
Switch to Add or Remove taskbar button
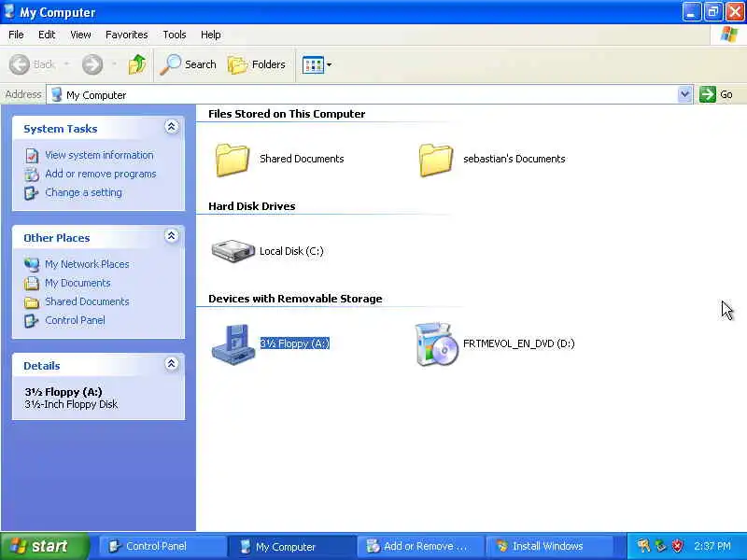coord(420,546)
